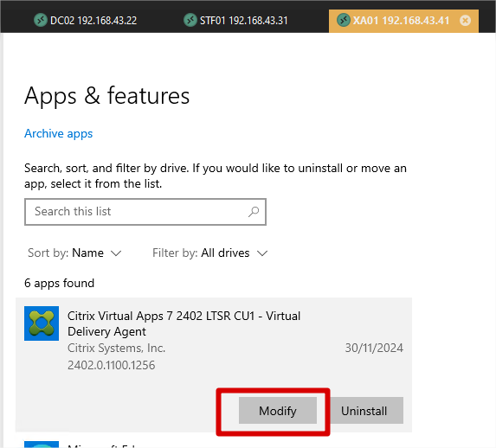Viewport: 496px width, 448px height.
Task: Click the 6 apps found text
Action: 59,284
